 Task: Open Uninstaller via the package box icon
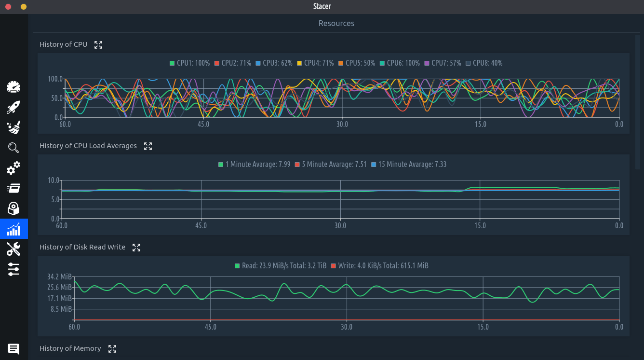click(13, 208)
